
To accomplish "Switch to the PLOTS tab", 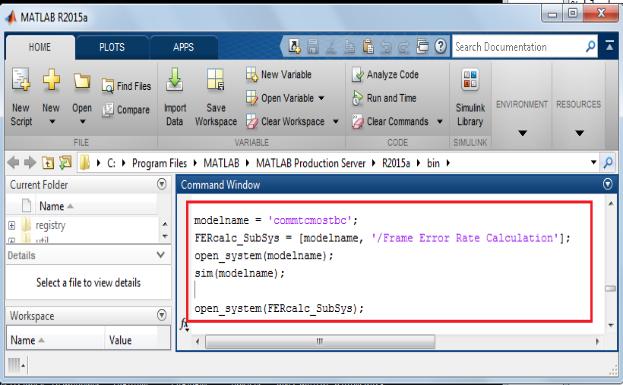I will point(112,47).
